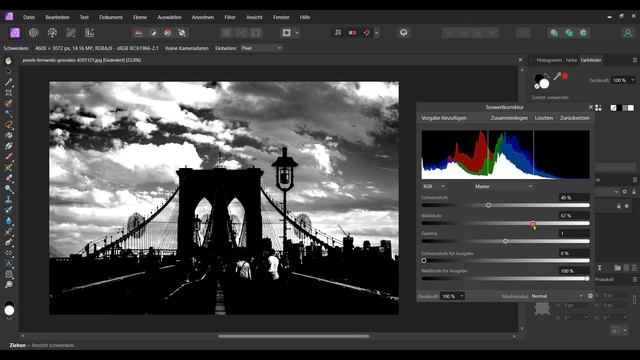Open Quick Mask options arrow

click(297, 33)
